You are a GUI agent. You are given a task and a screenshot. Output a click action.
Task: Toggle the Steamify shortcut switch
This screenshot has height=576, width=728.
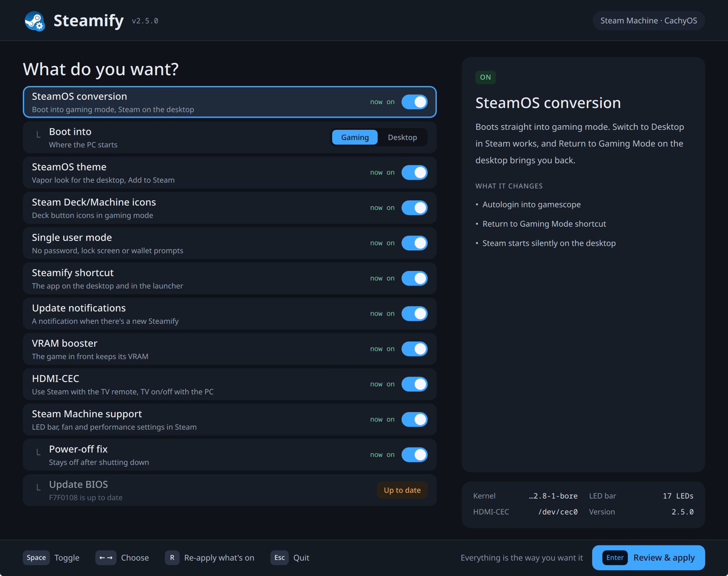[x=415, y=278]
